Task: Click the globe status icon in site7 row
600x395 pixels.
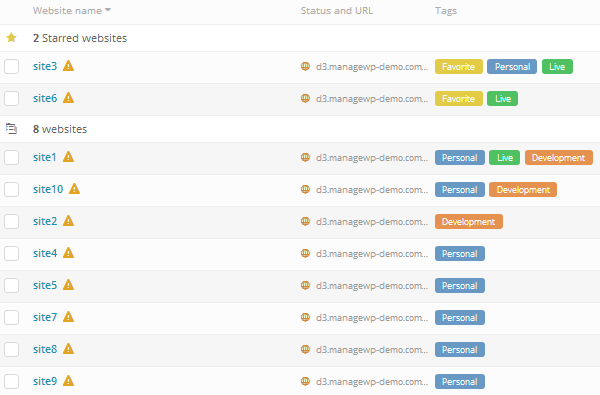Action: (305, 317)
